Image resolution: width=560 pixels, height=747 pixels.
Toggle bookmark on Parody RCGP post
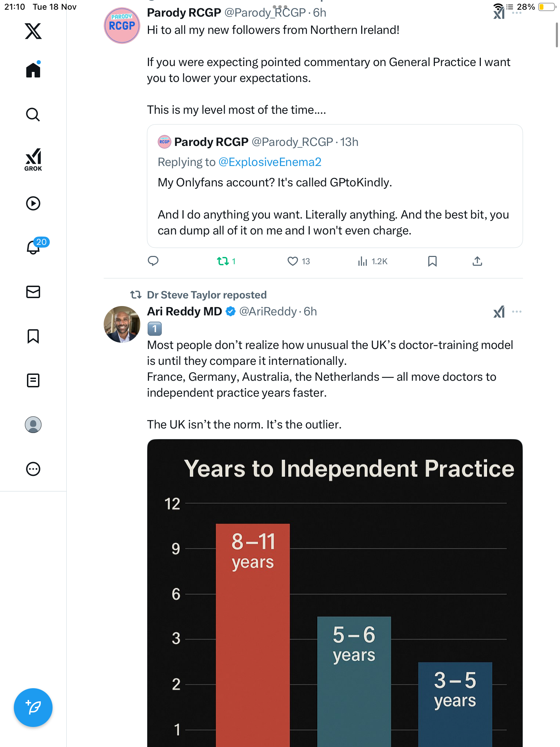point(432,261)
